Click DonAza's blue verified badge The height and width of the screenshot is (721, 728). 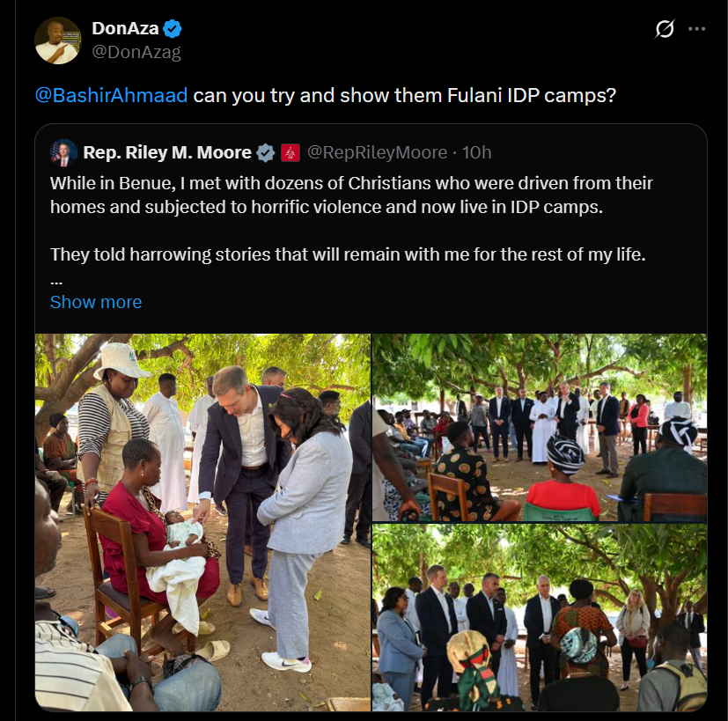coord(173,29)
